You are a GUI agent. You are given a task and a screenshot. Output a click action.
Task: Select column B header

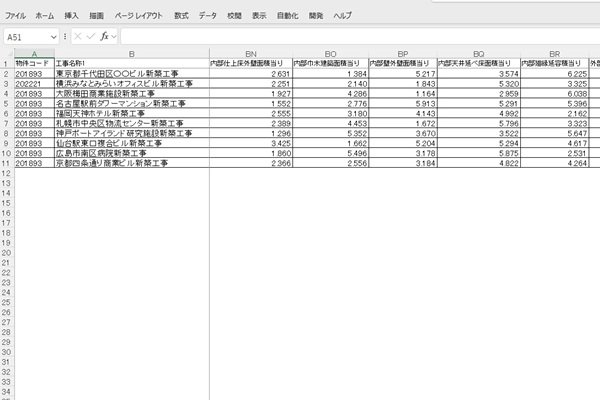[x=131, y=53]
